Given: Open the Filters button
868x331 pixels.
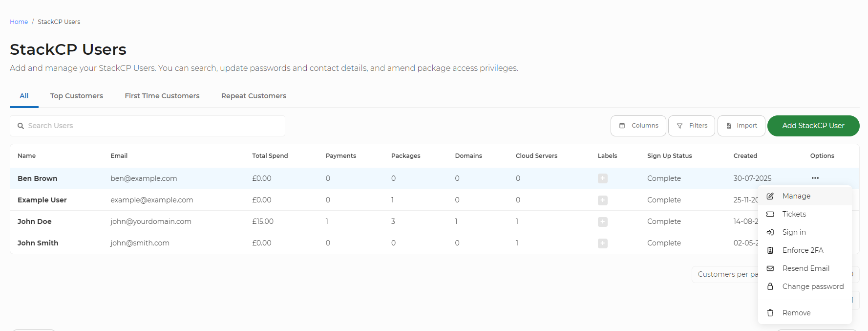Looking at the screenshot, I should click(692, 126).
